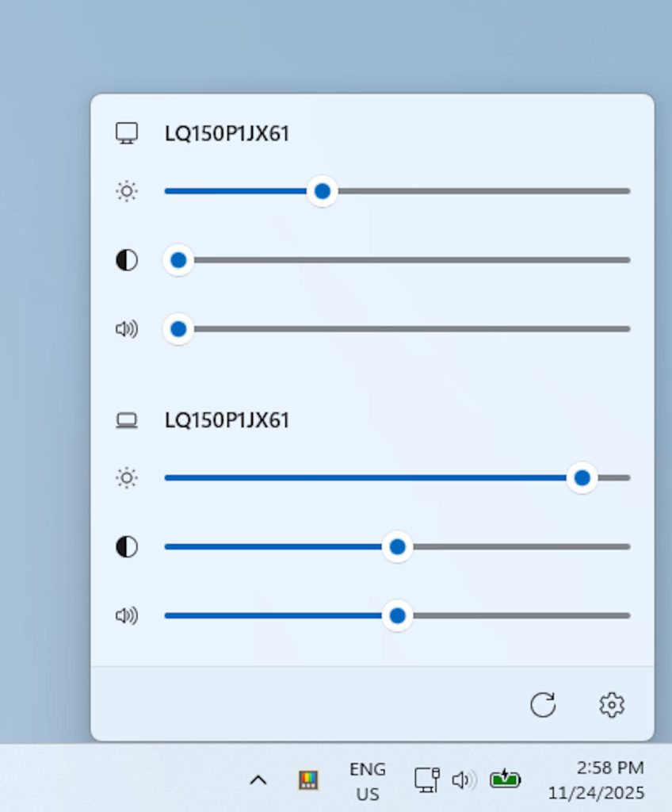Open settings with the gear icon

pyautogui.click(x=612, y=704)
